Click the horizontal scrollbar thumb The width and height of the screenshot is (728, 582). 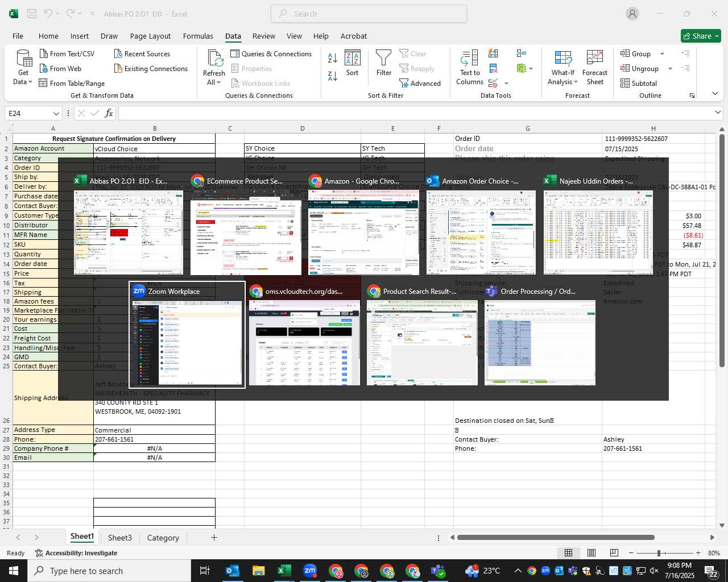click(555, 537)
